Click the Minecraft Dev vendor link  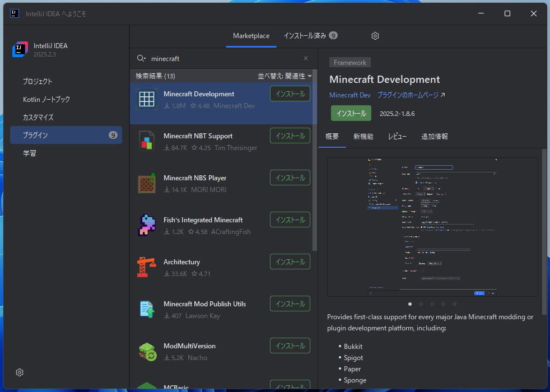pos(349,95)
